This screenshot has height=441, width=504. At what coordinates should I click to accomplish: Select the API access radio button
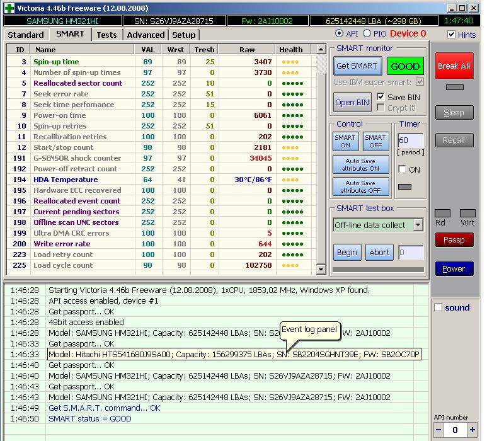point(340,33)
